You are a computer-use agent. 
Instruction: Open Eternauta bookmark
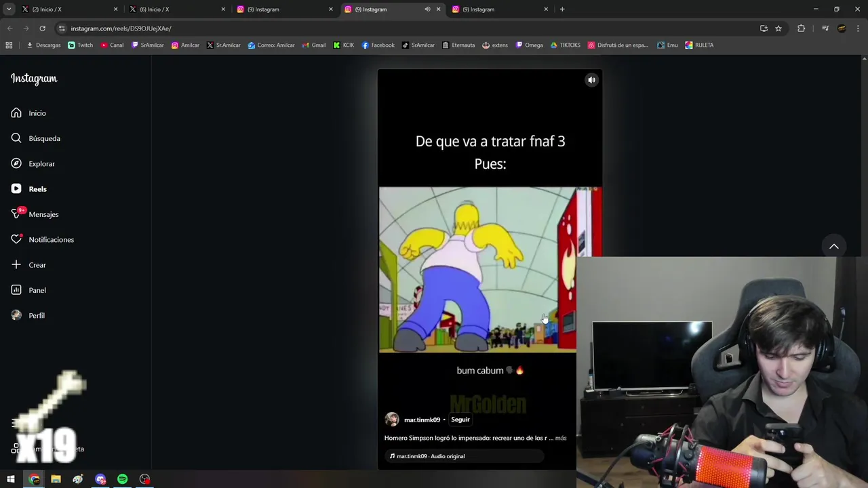coord(458,45)
